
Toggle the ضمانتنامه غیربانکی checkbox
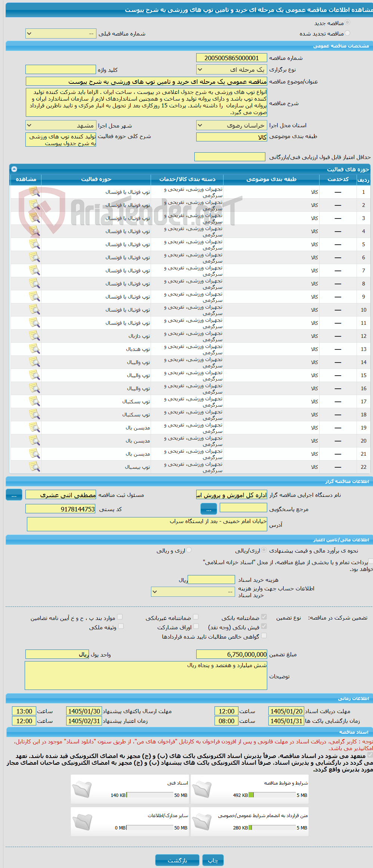pos(195,617)
